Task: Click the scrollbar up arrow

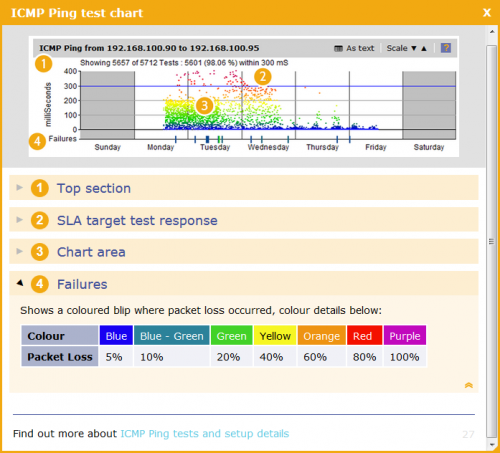Action: coord(492,32)
